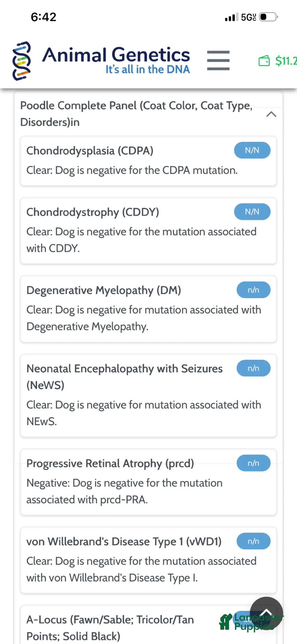Collapse the Poodle Complete Panel chevron
The width and height of the screenshot is (297, 644).
tap(271, 114)
